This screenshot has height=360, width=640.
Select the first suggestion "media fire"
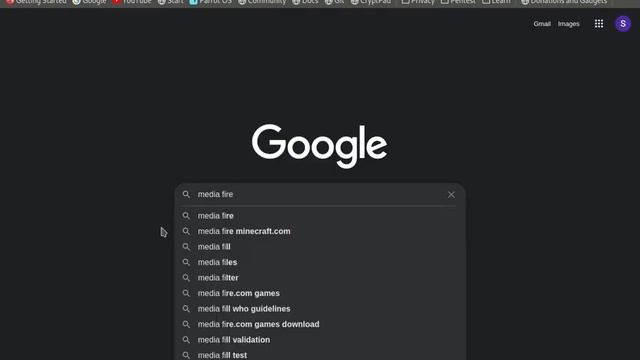320,216
